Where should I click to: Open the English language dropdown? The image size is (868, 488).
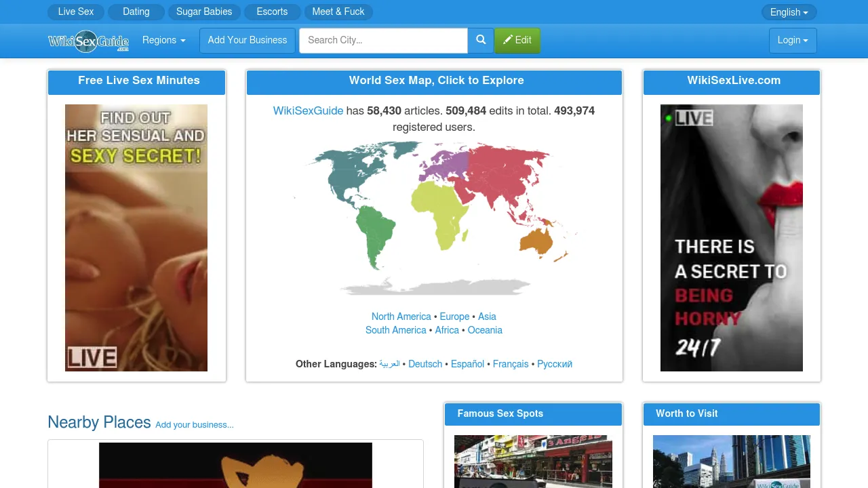(x=788, y=12)
